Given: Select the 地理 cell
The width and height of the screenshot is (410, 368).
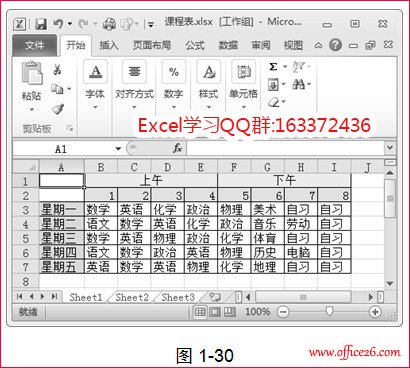Looking at the screenshot, I should [x=268, y=267].
